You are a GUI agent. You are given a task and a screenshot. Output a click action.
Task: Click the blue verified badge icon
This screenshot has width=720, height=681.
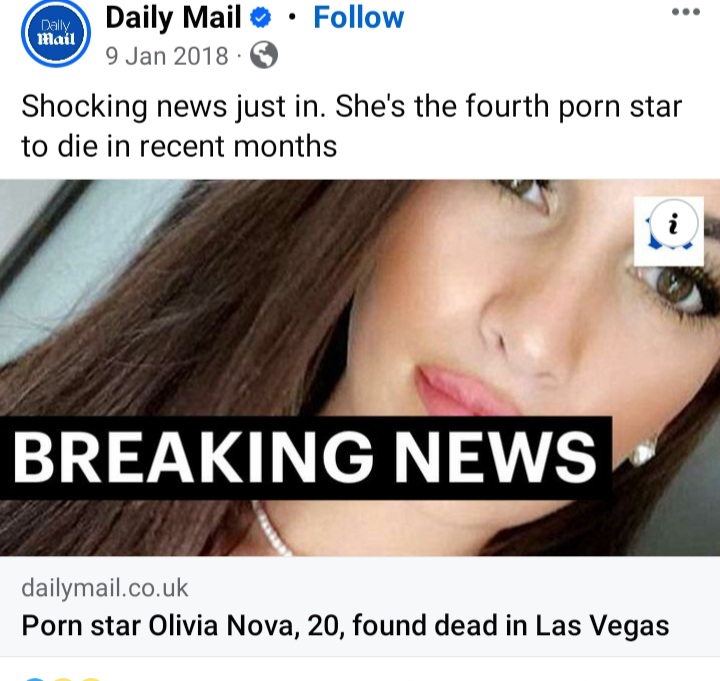pyautogui.click(x=260, y=18)
